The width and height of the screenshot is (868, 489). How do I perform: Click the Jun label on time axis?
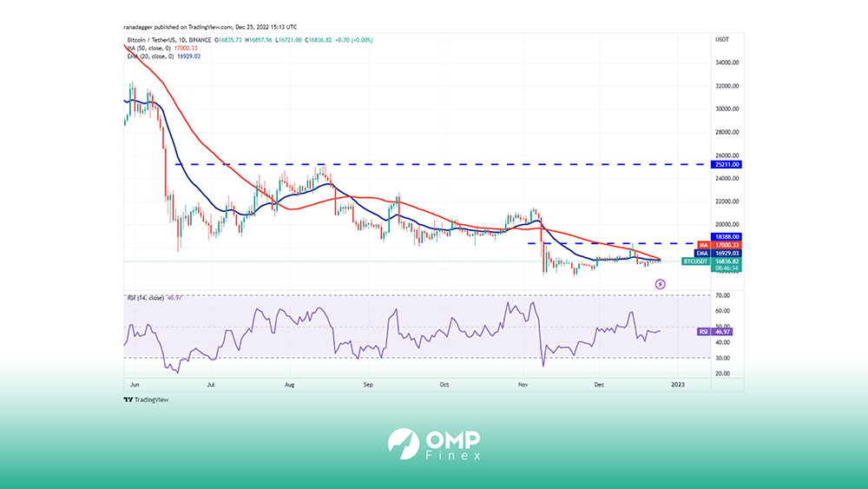[135, 384]
